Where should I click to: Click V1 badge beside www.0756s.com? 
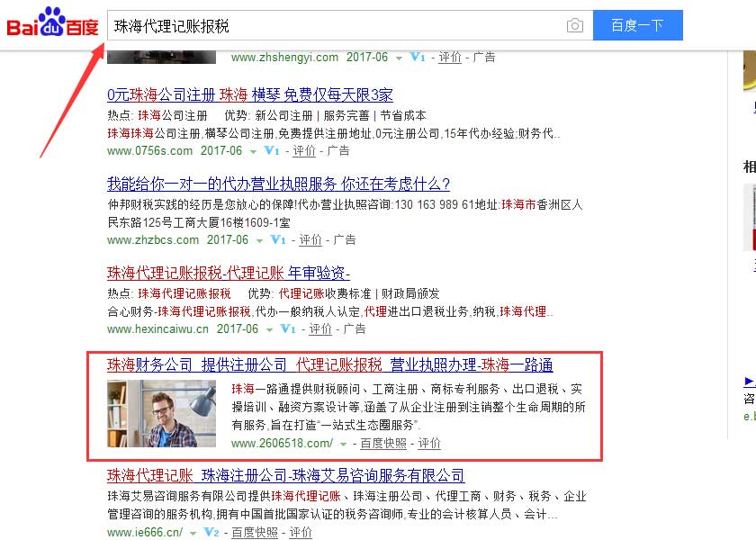point(272,150)
